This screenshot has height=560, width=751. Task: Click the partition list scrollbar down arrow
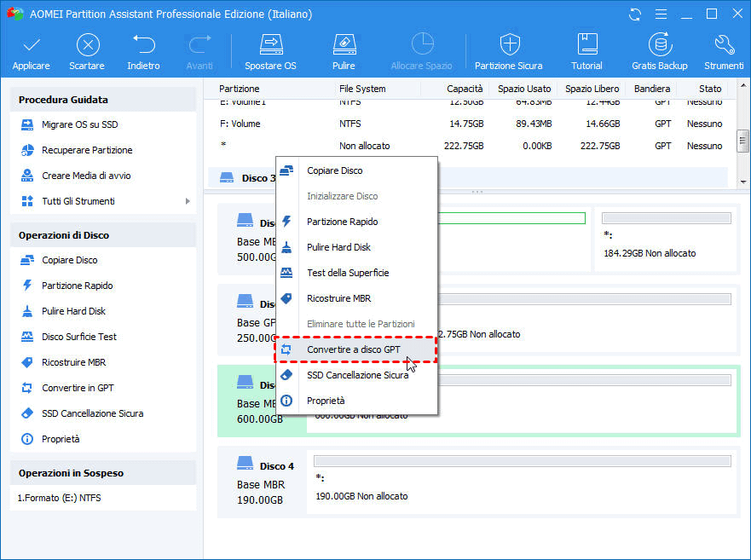pos(743,182)
